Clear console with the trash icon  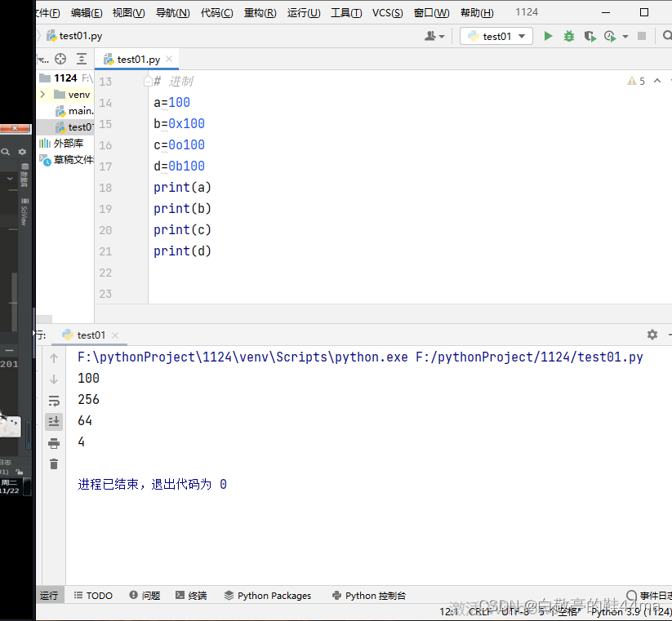54,464
